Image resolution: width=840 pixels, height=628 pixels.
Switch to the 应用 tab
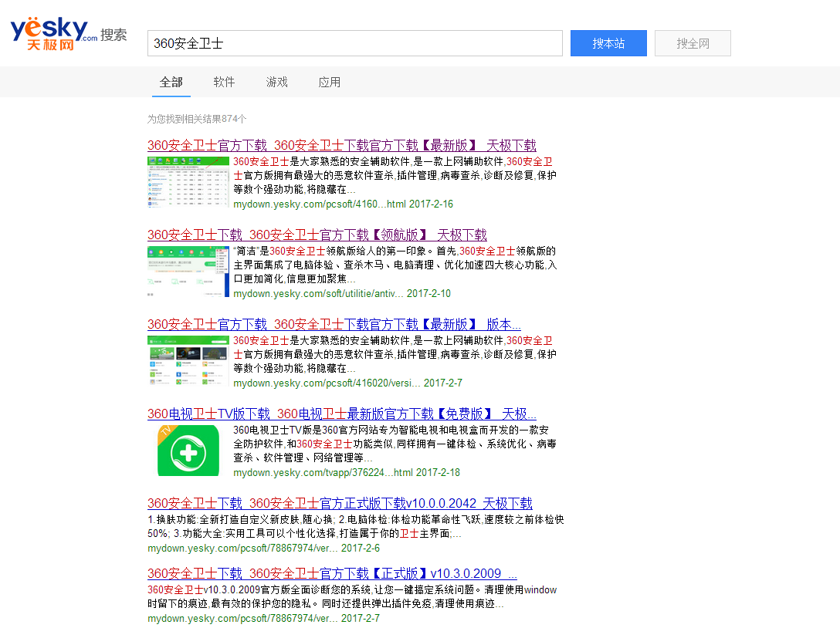point(330,83)
